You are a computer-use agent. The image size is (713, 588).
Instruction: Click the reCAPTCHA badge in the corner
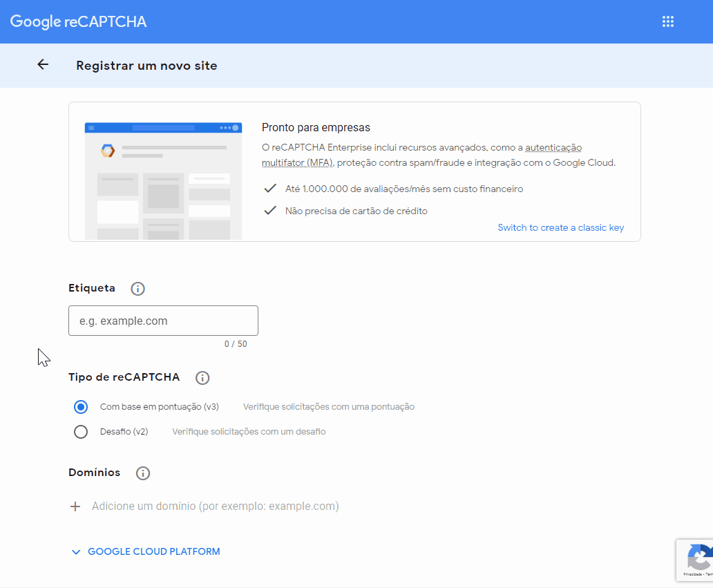[x=694, y=560]
